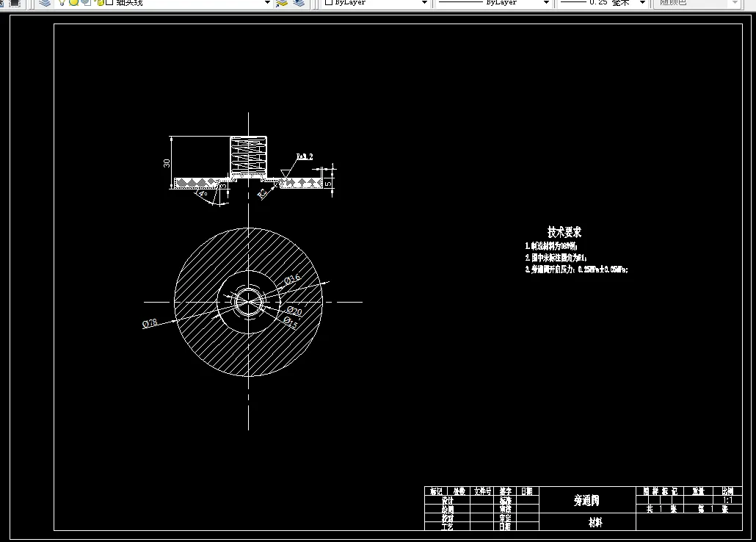The width and height of the screenshot is (756, 542).
Task: Toggle freeze in current viewport icon
Action: point(86,3)
